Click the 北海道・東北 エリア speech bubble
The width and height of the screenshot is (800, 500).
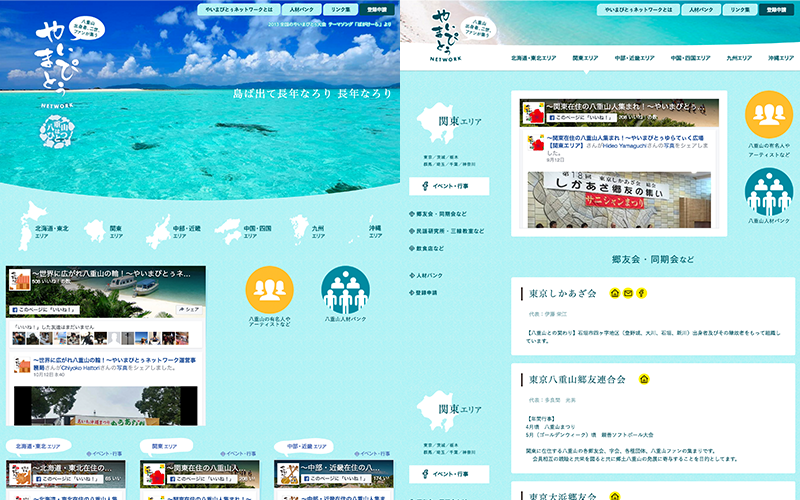coord(38,447)
